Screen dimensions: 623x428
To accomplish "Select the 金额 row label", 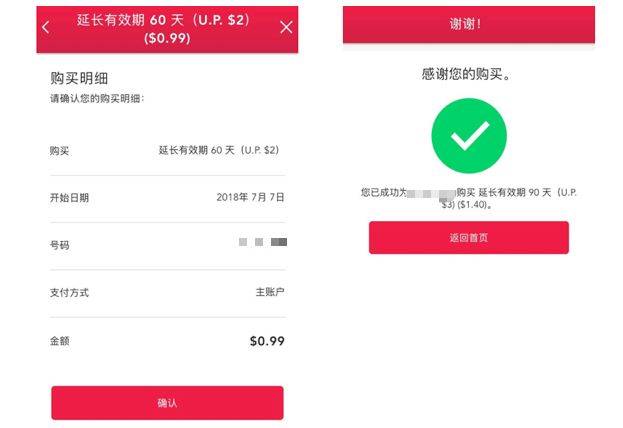I will (59, 341).
